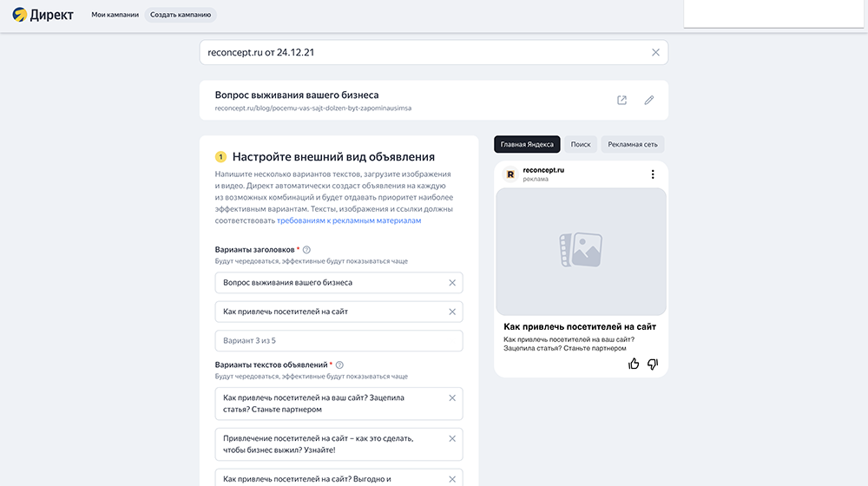Image resolution: width=868 pixels, height=486 pixels.
Task: Click the image placeholder in ad preview
Action: (581, 251)
